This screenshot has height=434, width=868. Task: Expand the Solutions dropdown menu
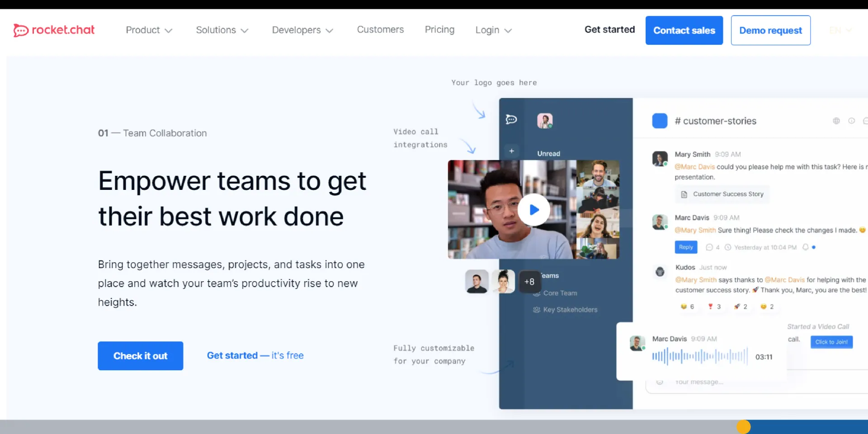point(222,30)
